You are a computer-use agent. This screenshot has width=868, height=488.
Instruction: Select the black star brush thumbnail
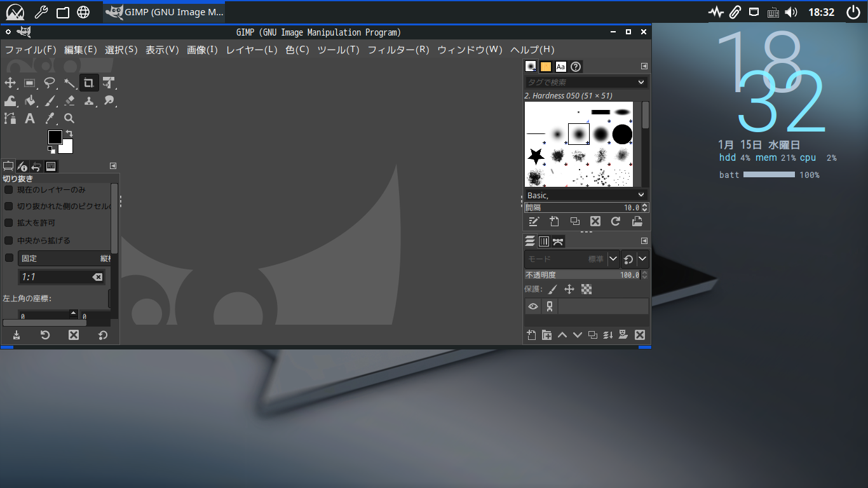coord(536,156)
